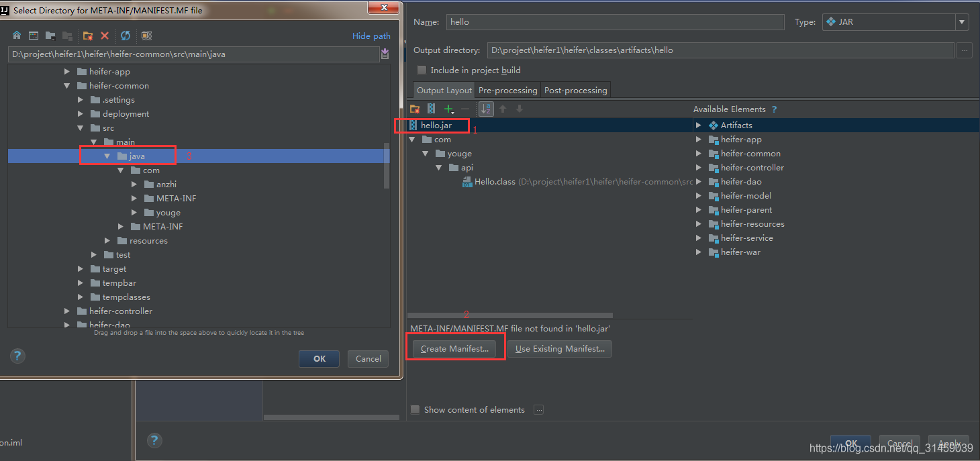
Task: Open options next to Show content checkbox
Action: (538, 410)
